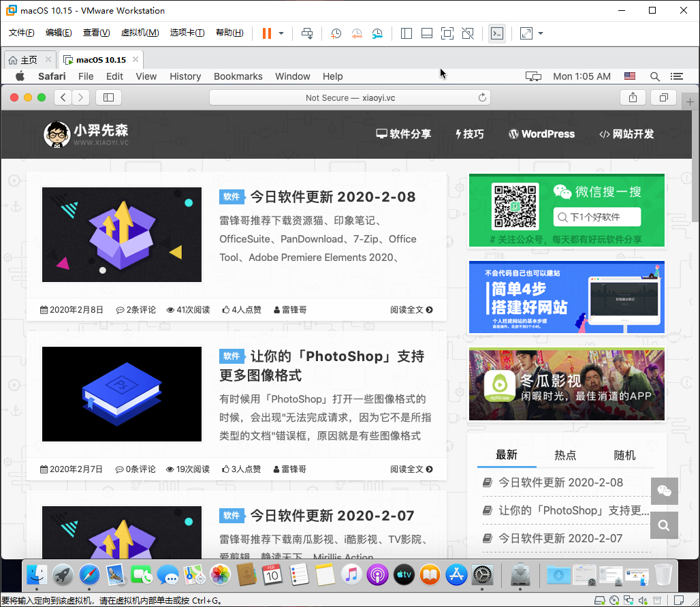Image resolution: width=700 pixels, height=607 pixels.
Task: Open the Bookmarks menu in Safari
Action: click(238, 76)
